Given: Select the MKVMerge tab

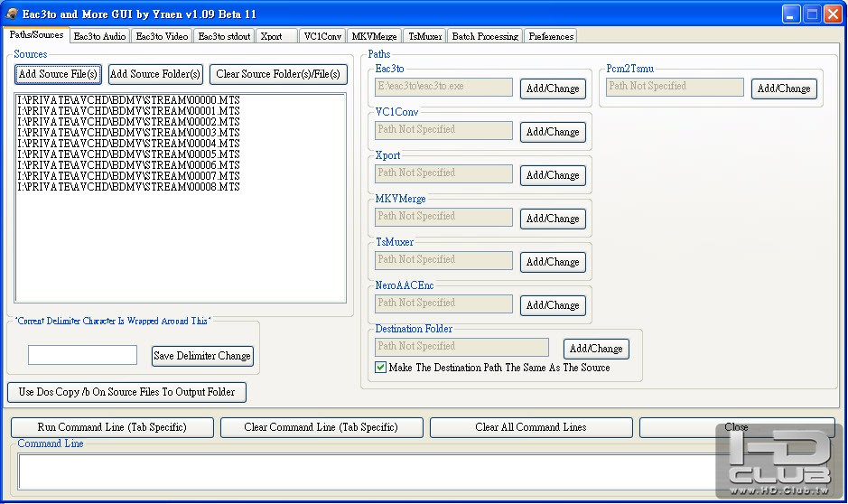Looking at the screenshot, I should click(374, 36).
